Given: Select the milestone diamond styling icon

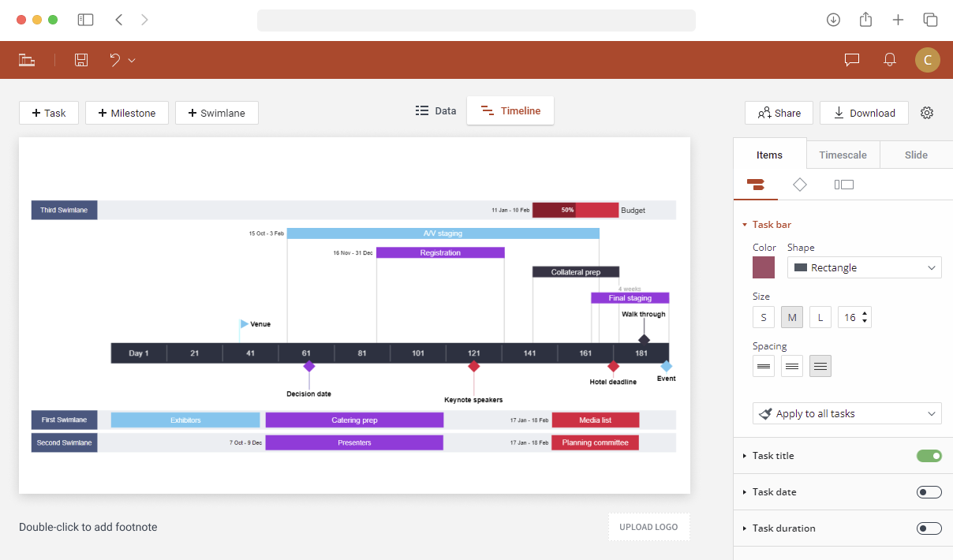Looking at the screenshot, I should pos(800,185).
